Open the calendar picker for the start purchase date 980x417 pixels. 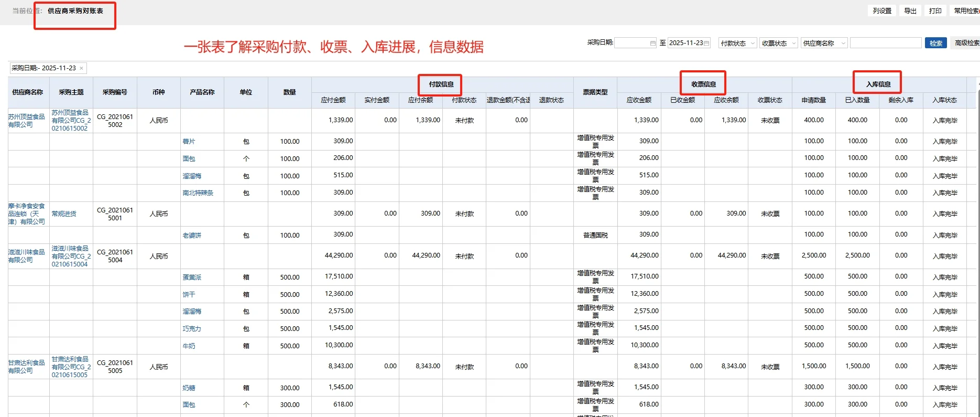point(652,43)
